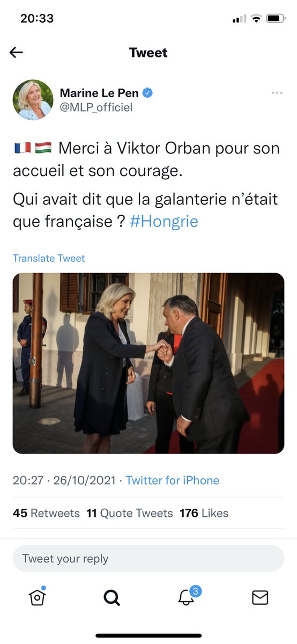This screenshot has height=644, width=297.
Task: View the 11 Quote Tweets
Action: point(130,513)
